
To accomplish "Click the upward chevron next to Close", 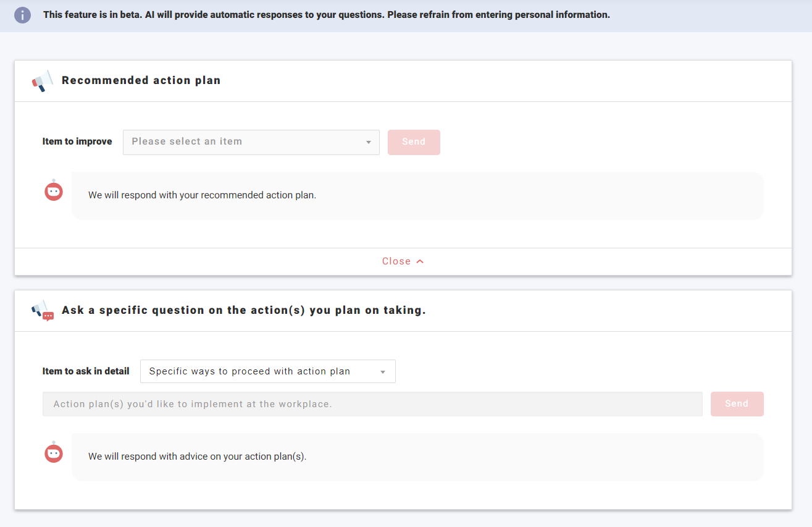I will click(x=420, y=261).
